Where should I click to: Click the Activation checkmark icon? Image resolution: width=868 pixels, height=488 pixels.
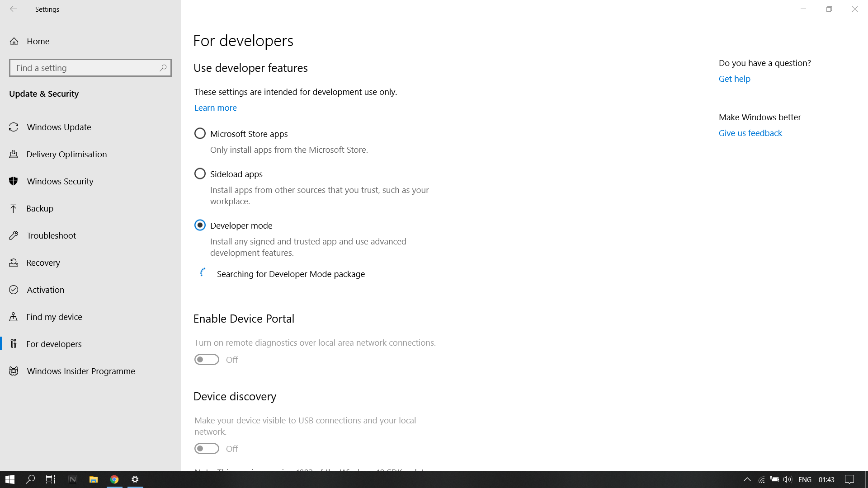pyautogui.click(x=14, y=290)
